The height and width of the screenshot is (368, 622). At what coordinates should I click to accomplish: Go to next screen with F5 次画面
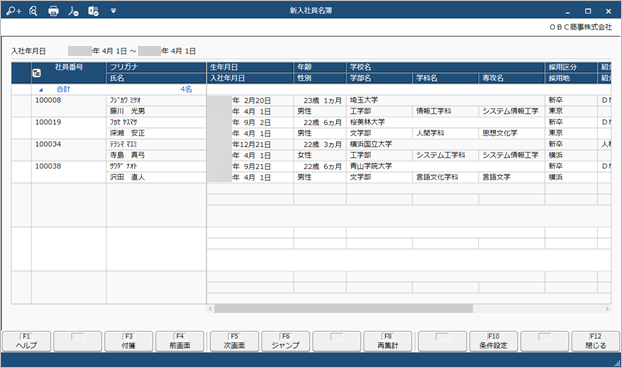234,341
